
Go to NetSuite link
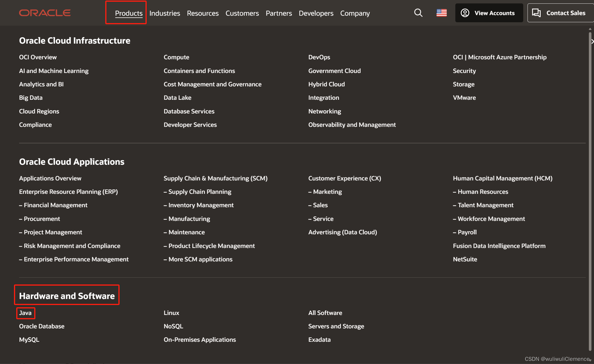465,259
